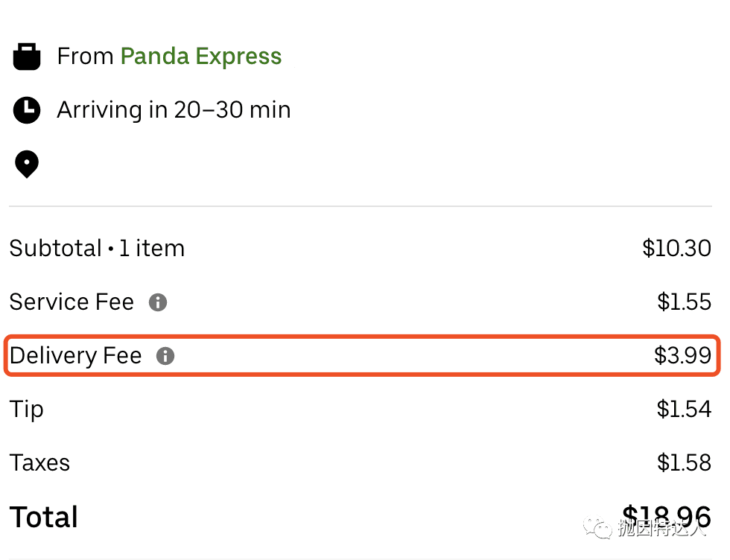The width and height of the screenshot is (730, 560).
Task: Open the Delivery Fee info icon
Action: (165, 356)
